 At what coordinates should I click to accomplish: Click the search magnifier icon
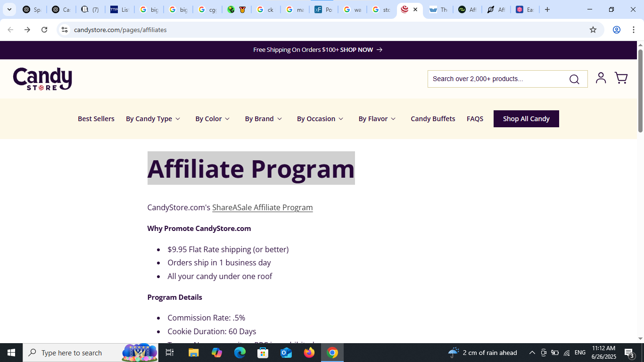(x=574, y=79)
